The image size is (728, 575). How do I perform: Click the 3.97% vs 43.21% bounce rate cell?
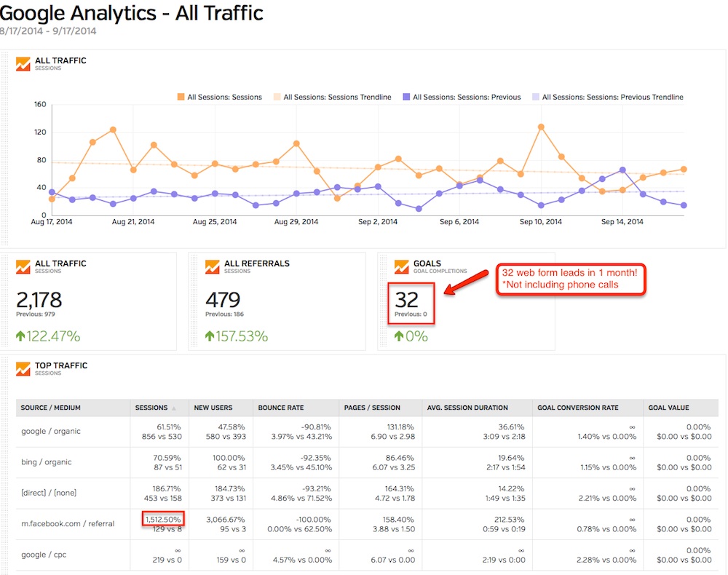(302, 436)
